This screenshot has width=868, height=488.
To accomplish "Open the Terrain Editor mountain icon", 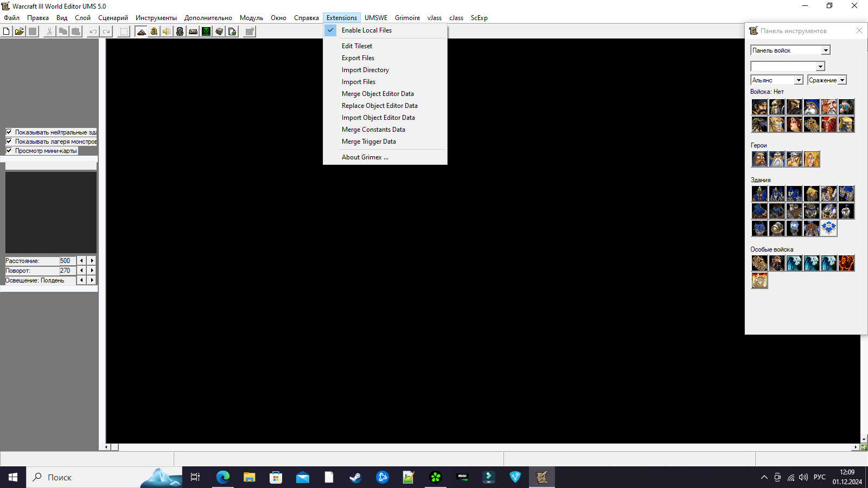I will pos(141,31).
